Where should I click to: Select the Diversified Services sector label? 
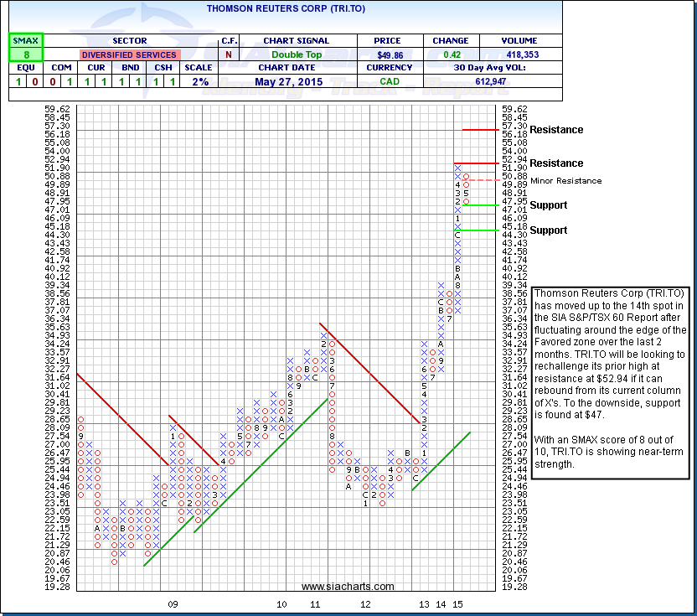click(129, 54)
